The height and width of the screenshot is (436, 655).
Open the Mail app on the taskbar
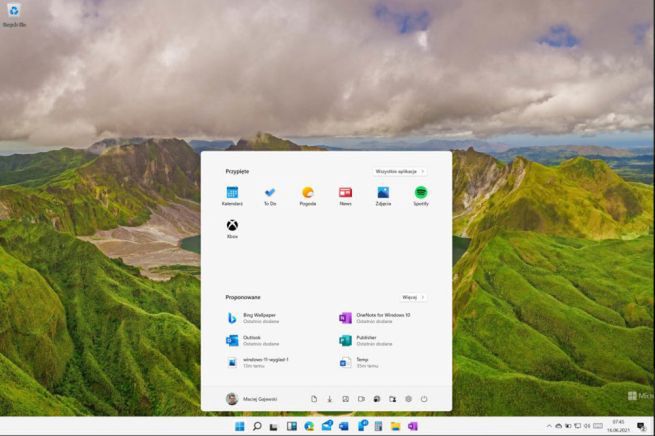click(x=327, y=426)
